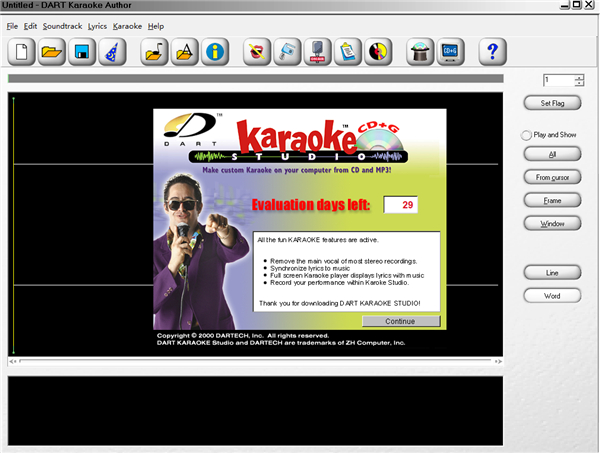Open lyrics file with the letter A folder
600x453 pixels.
coord(184,52)
